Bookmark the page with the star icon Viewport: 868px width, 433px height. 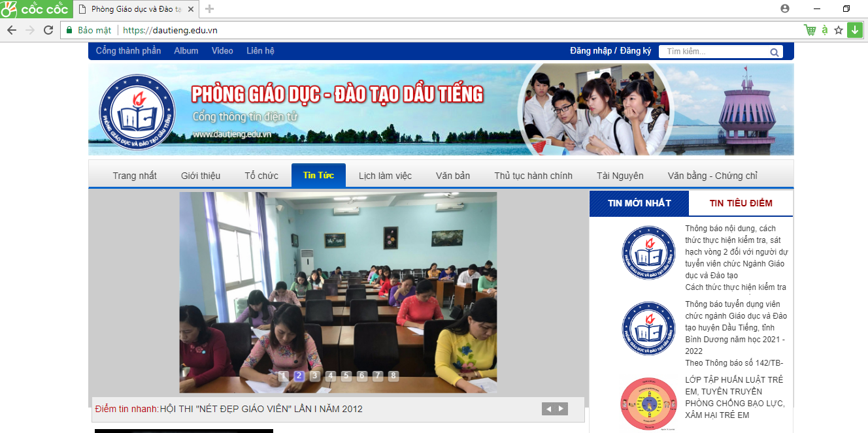point(839,30)
